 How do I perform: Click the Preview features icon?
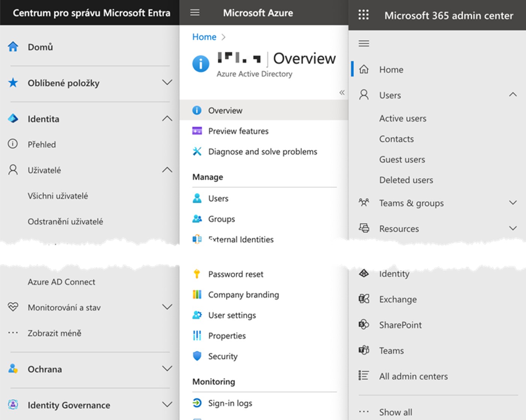tap(197, 131)
